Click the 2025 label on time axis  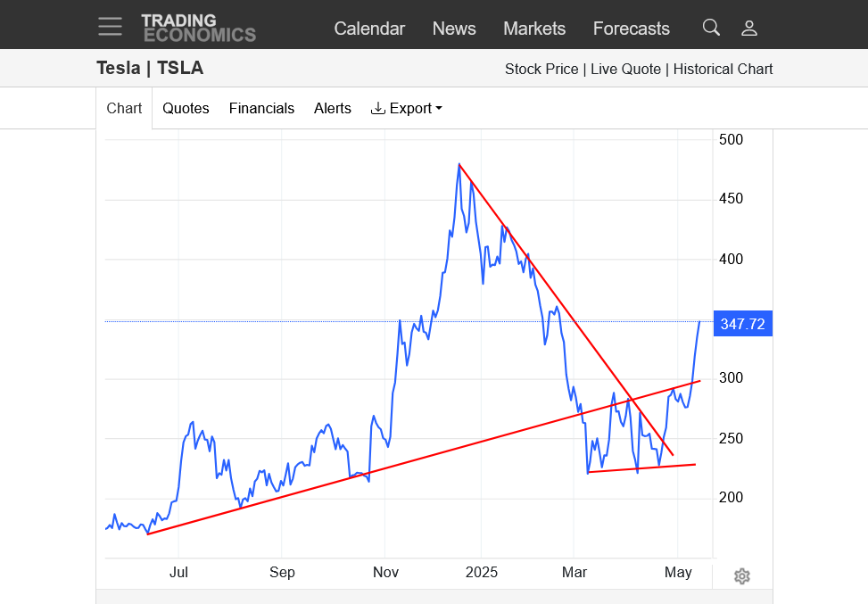pos(481,572)
